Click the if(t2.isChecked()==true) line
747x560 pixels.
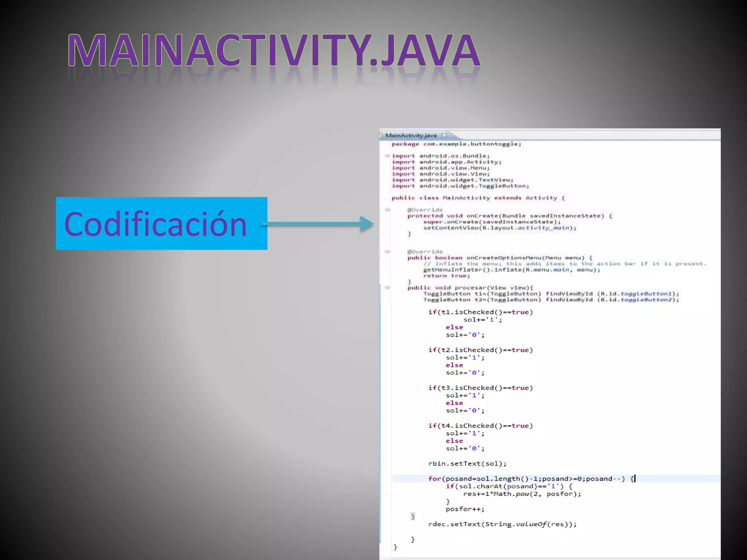(x=481, y=350)
